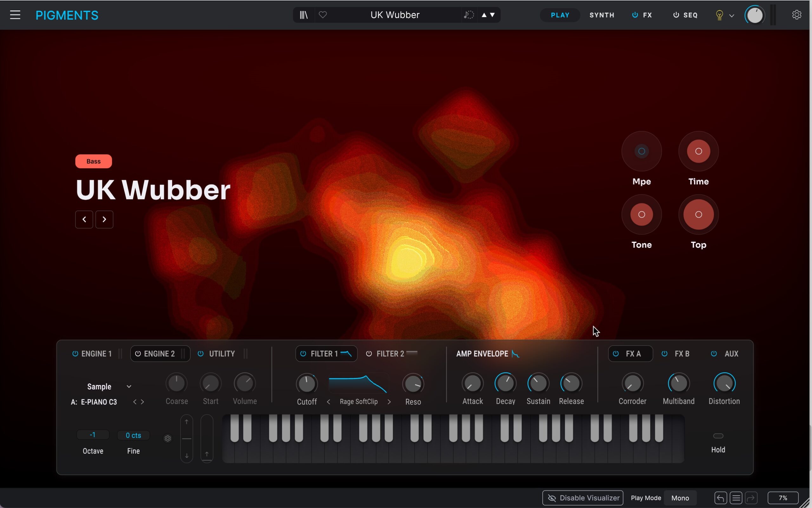Switch to the SYNTH tab

pos(602,15)
